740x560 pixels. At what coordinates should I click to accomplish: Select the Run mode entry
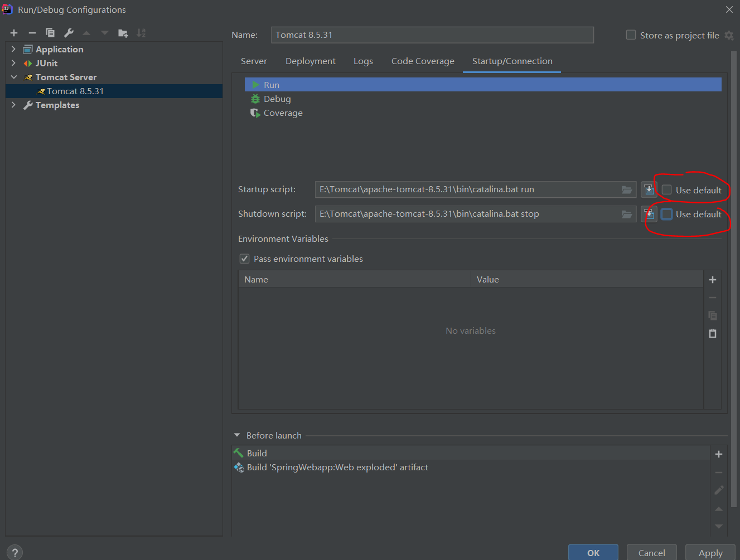tap(483, 85)
